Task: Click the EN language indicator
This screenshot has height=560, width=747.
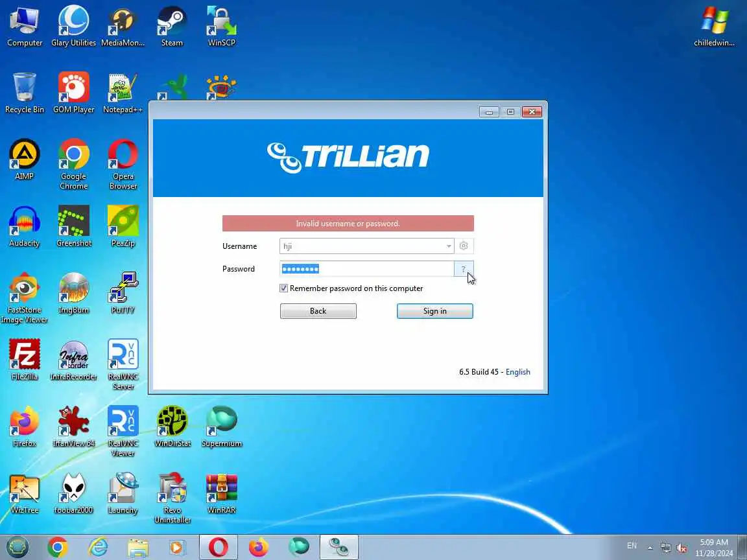Action: coord(632,546)
